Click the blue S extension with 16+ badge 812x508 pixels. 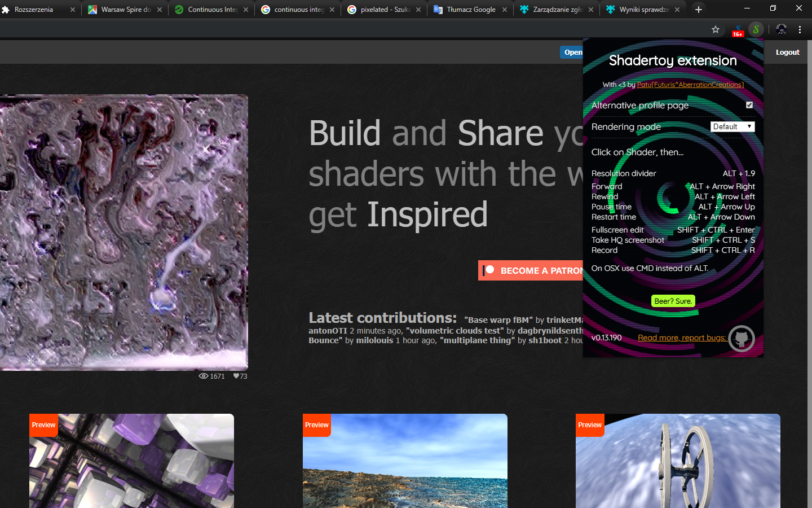738,30
